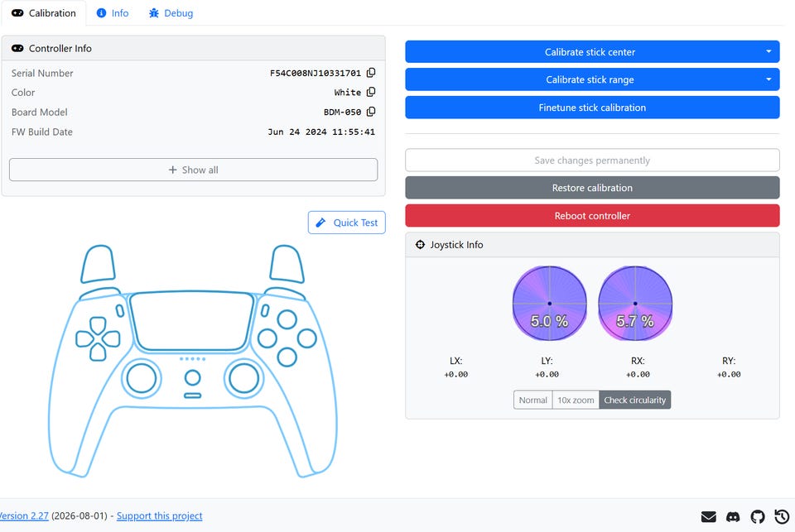Open the Info tab

click(x=113, y=13)
